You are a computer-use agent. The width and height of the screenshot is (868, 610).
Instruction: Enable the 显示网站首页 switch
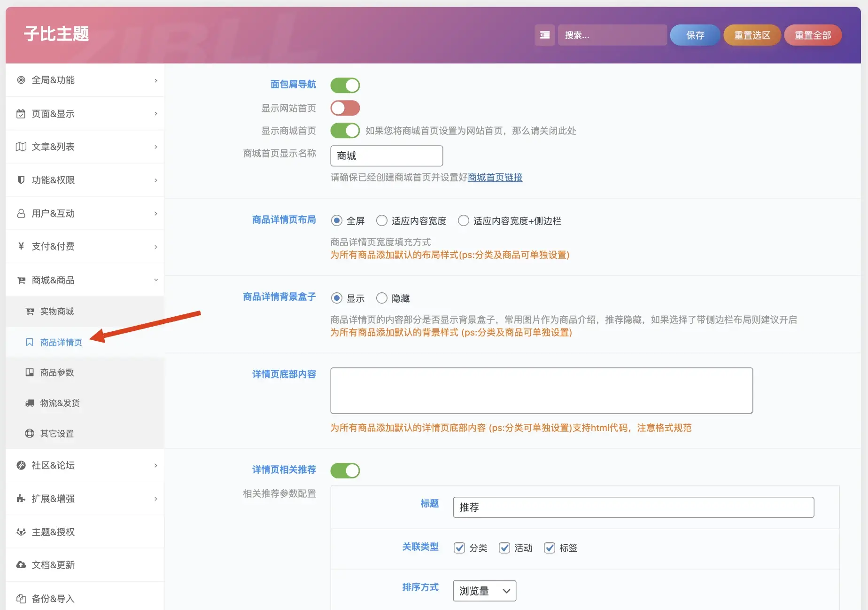pyautogui.click(x=345, y=108)
